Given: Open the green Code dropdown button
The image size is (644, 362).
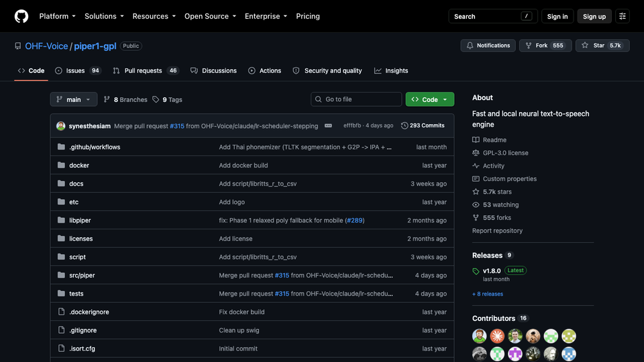Looking at the screenshot, I should [429, 99].
